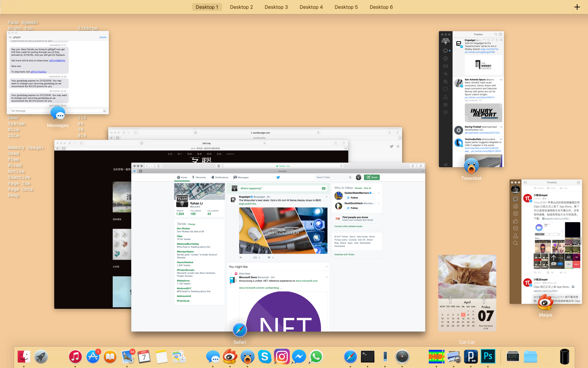Image resolution: width=588 pixels, height=368 pixels.
Task: Open Likes heart in Tweetbot sidebar
Action: (x=446, y=89)
